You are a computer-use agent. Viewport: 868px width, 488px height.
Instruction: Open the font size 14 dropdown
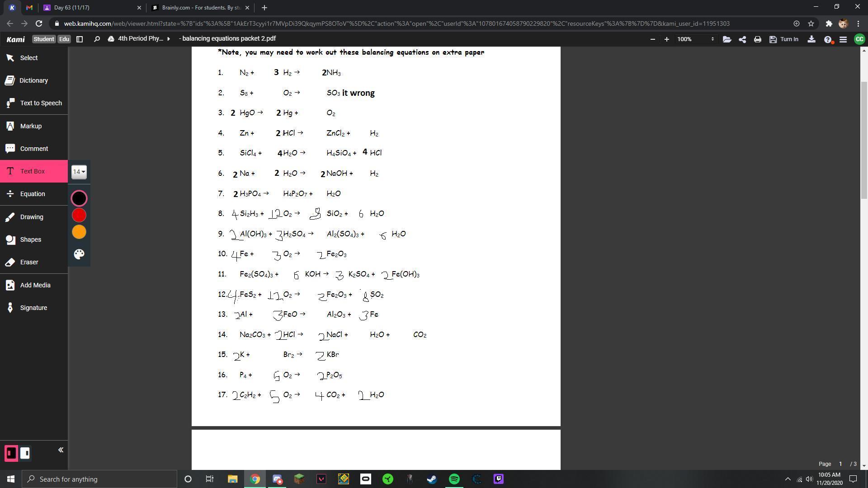click(79, 172)
